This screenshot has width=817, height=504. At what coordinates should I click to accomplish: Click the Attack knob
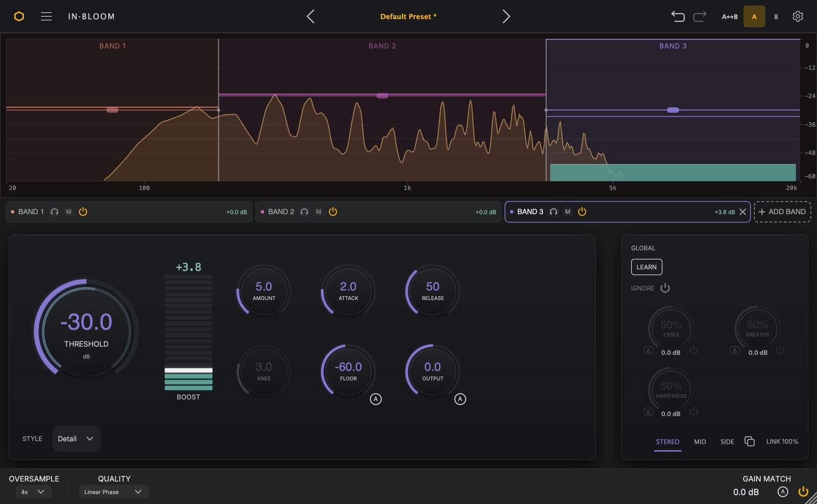point(348,291)
